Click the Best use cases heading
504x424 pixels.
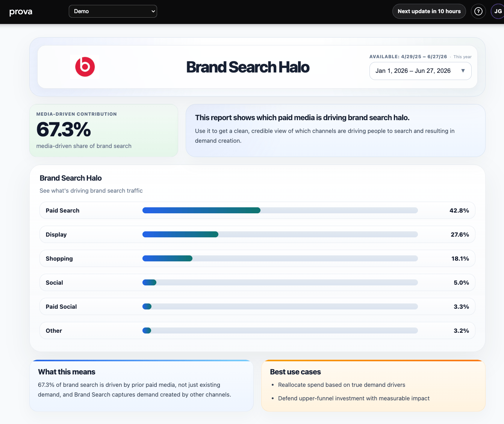pyautogui.click(x=295, y=372)
